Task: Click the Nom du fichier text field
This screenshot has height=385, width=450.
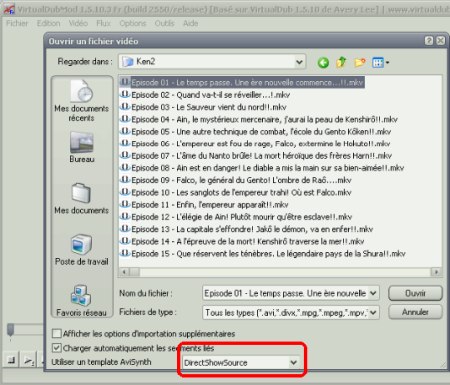Action: [x=286, y=293]
